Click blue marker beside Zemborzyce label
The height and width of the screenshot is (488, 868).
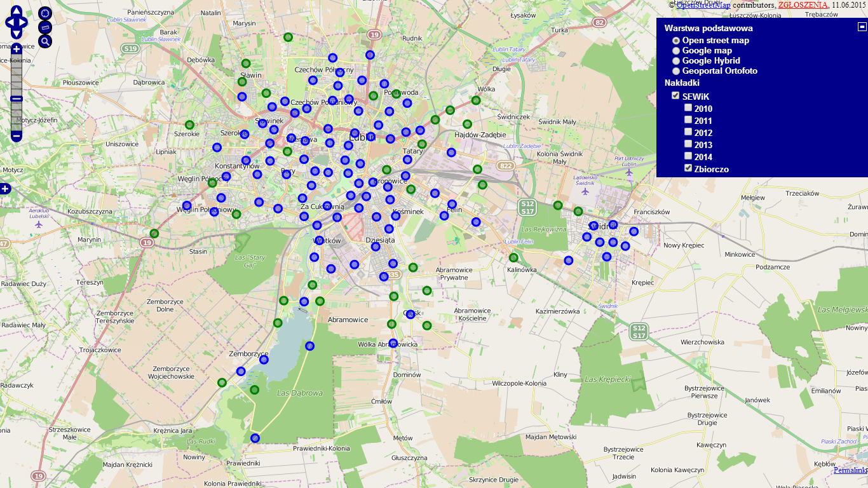pyautogui.click(x=264, y=360)
